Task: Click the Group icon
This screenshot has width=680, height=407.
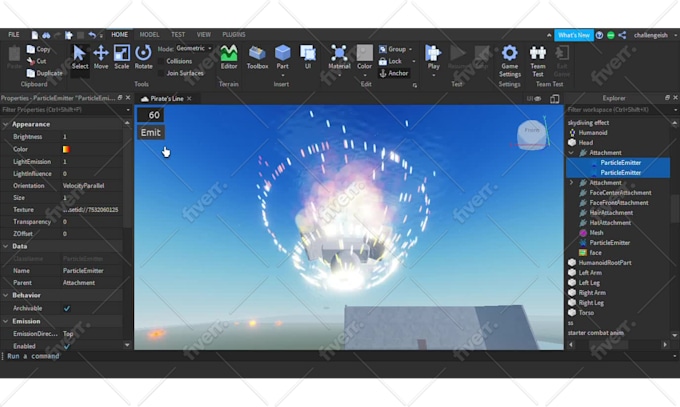Action: [382, 49]
